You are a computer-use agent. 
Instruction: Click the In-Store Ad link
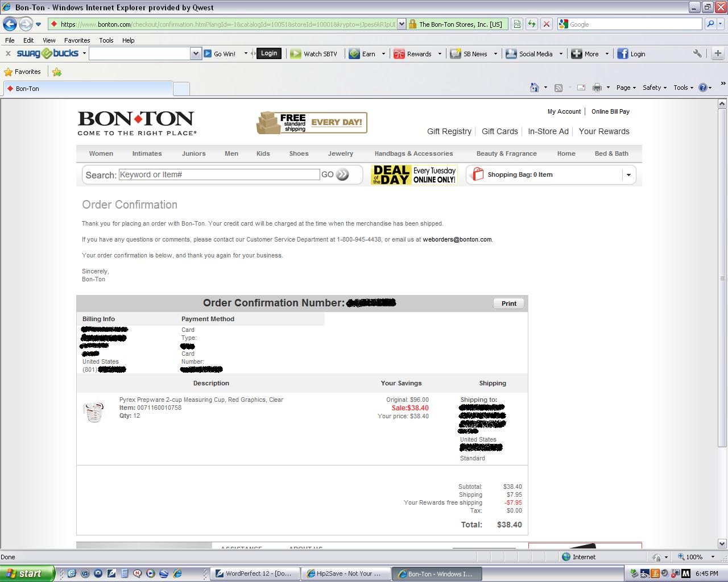point(548,131)
